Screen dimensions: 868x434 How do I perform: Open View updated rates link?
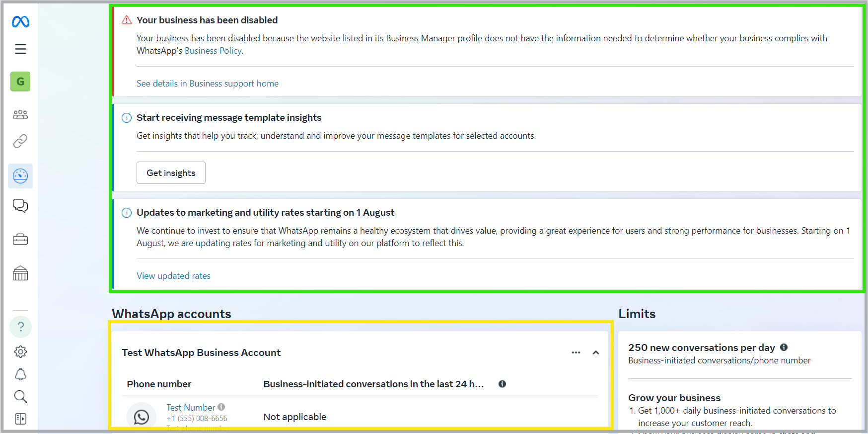click(x=173, y=276)
